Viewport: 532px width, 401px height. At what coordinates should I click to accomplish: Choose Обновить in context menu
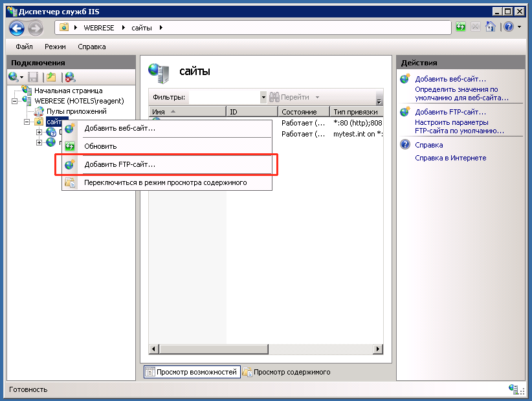pos(167,146)
